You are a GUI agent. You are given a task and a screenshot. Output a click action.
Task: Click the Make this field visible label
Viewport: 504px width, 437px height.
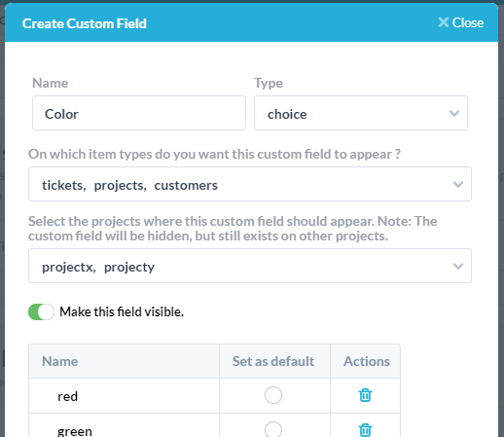(x=122, y=311)
